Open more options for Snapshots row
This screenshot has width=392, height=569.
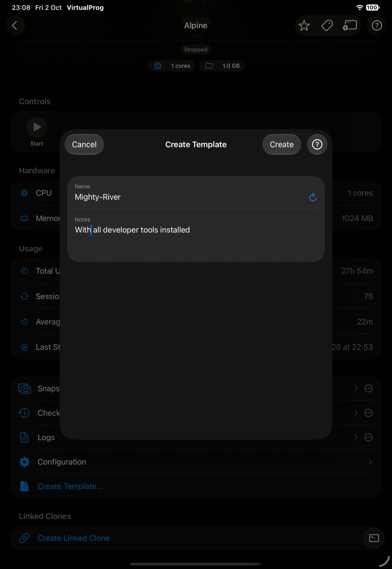(368, 388)
